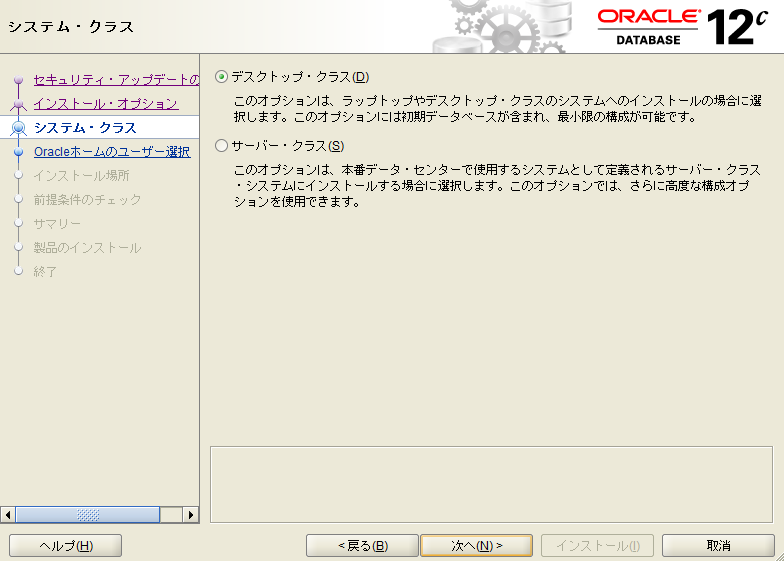
Task: Click the セキュリティ・アップデート step bullet icon
Action: pyautogui.click(x=18, y=80)
